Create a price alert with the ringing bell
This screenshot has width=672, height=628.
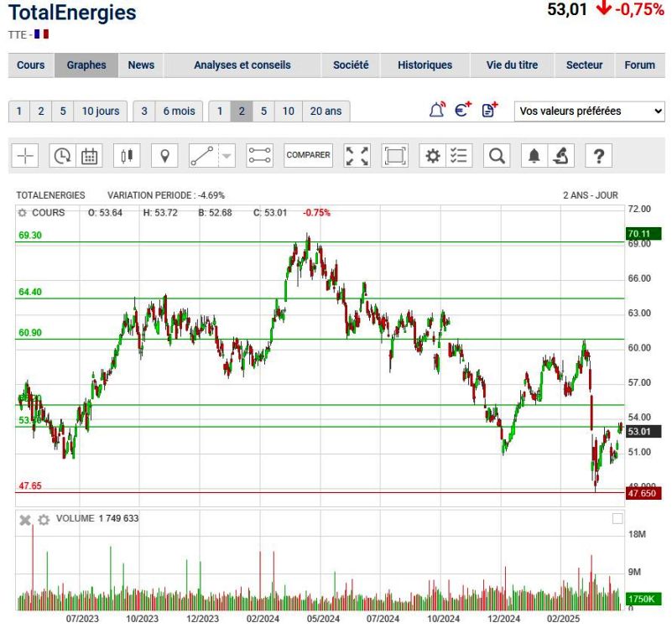(x=437, y=110)
